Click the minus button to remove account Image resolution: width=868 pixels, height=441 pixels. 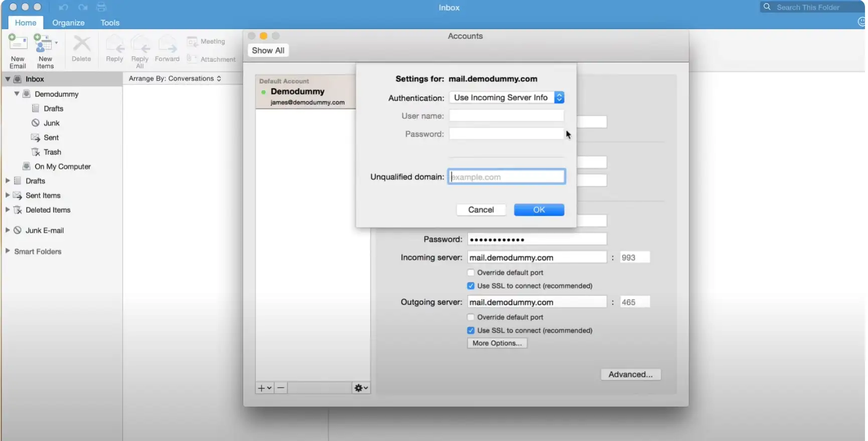(281, 388)
